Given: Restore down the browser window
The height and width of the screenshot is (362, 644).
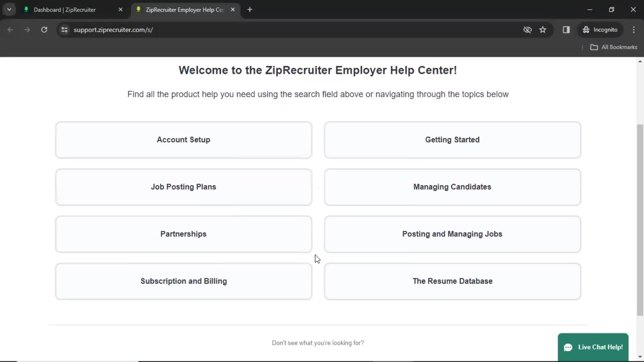Looking at the screenshot, I should pyautogui.click(x=611, y=10).
